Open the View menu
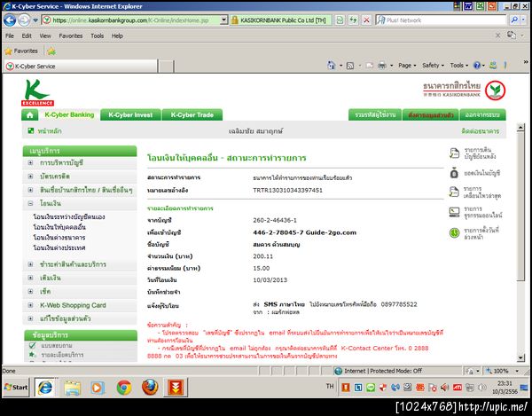Screen dimensions: 532x416 coord(45,36)
